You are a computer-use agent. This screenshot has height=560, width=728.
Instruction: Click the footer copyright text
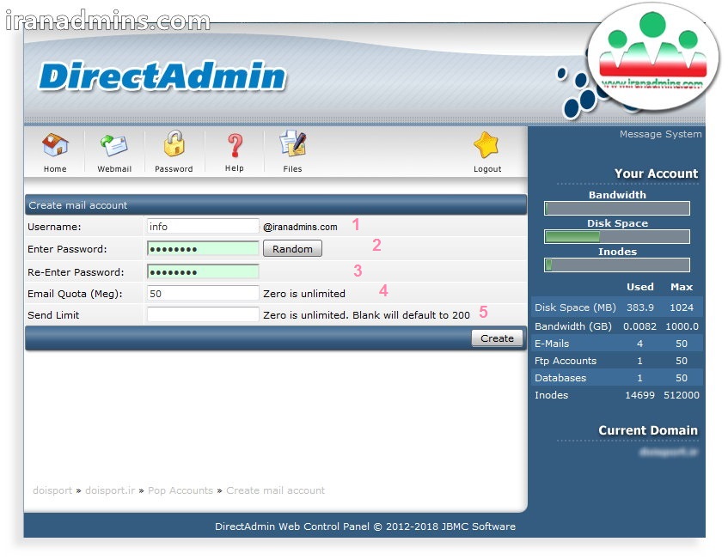coord(365,527)
